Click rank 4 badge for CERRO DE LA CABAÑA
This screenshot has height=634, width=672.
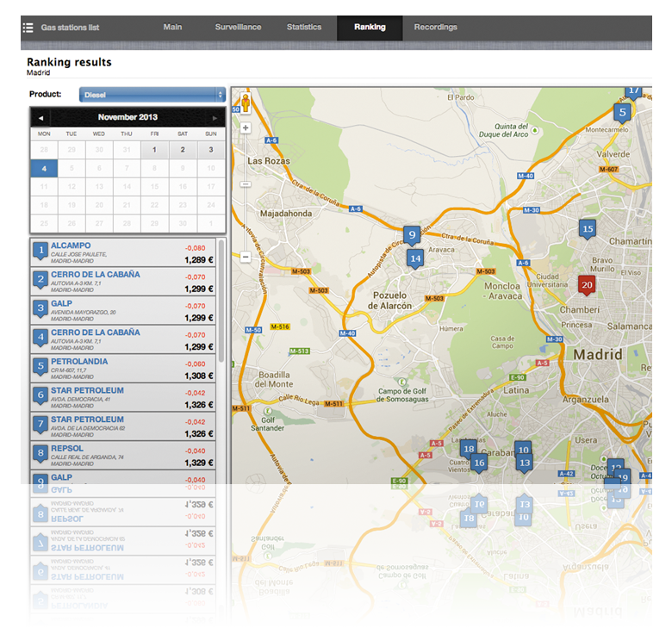click(40, 338)
